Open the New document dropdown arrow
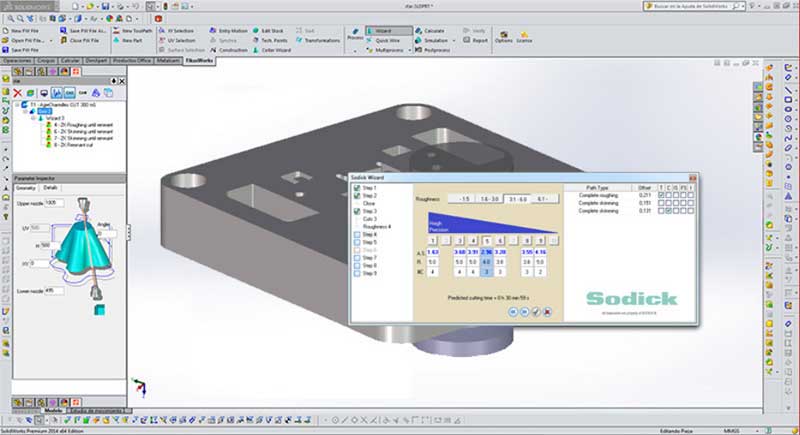Image resolution: width=800 pixels, height=435 pixels. click(82, 6)
